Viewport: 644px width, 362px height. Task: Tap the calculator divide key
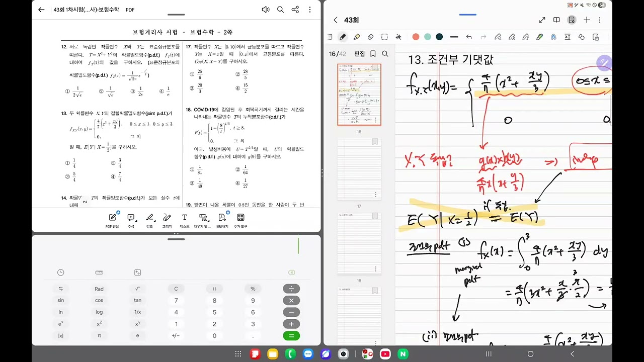pos(291,289)
